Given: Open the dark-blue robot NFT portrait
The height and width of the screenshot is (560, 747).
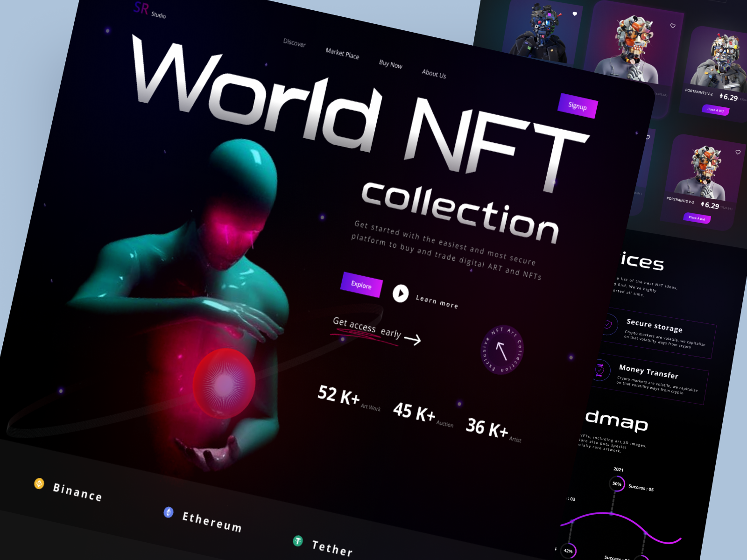Looking at the screenshot, I should [x=541, y=33].
